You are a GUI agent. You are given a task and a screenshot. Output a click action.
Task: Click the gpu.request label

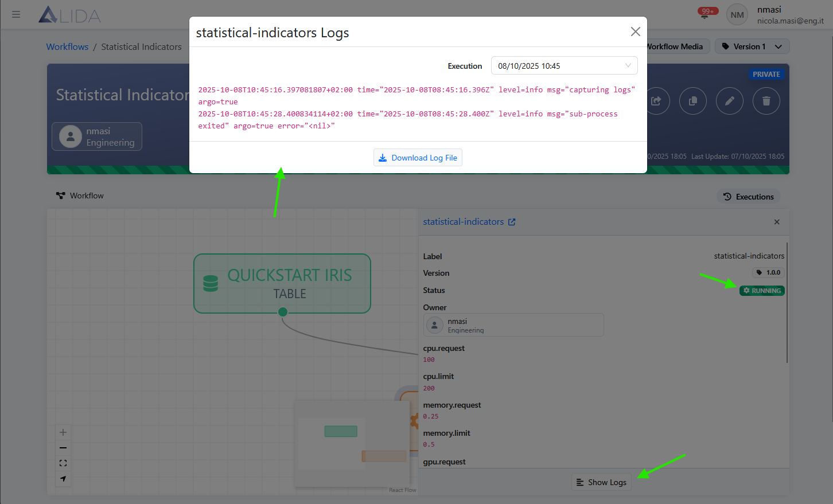444,462
